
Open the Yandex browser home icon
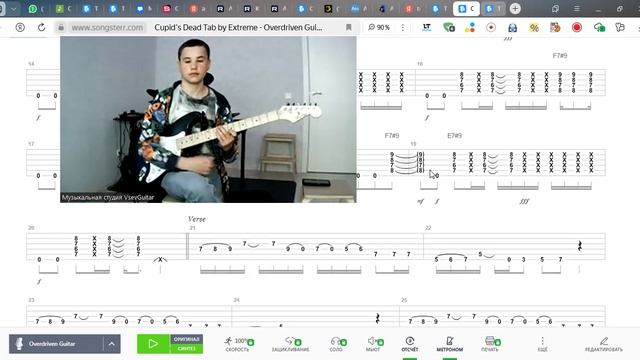20,27
